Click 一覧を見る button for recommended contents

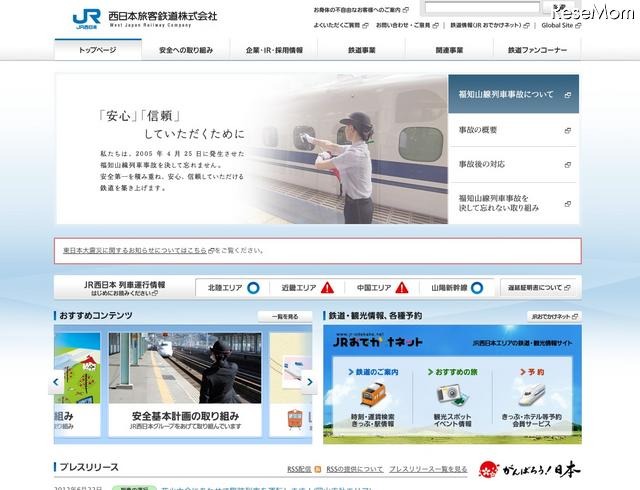[x=285, y=316]
